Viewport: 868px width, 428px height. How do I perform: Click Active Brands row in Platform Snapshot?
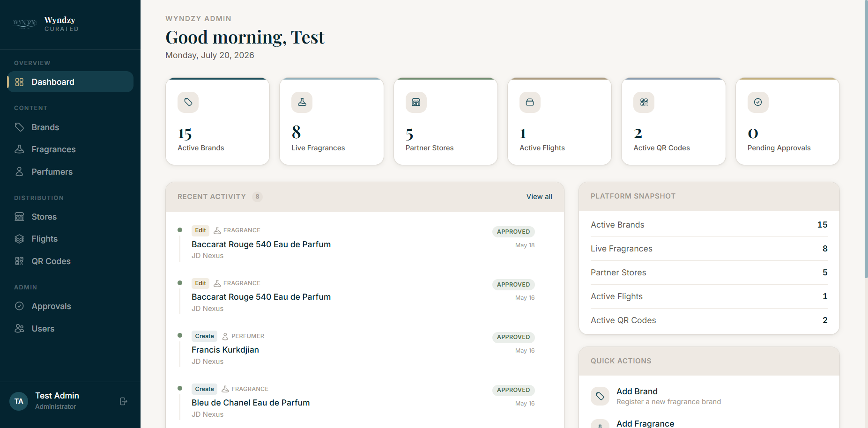tap(709, 225)
